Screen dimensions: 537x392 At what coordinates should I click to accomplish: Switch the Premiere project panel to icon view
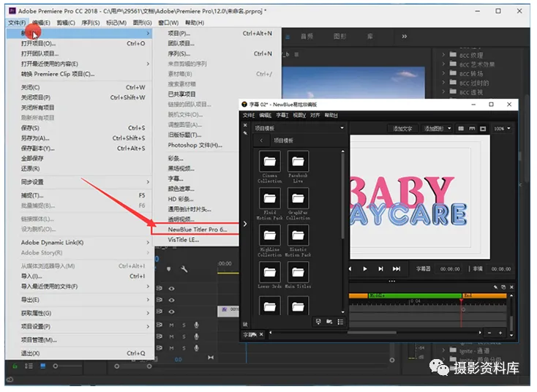click(x=43, y=366)
